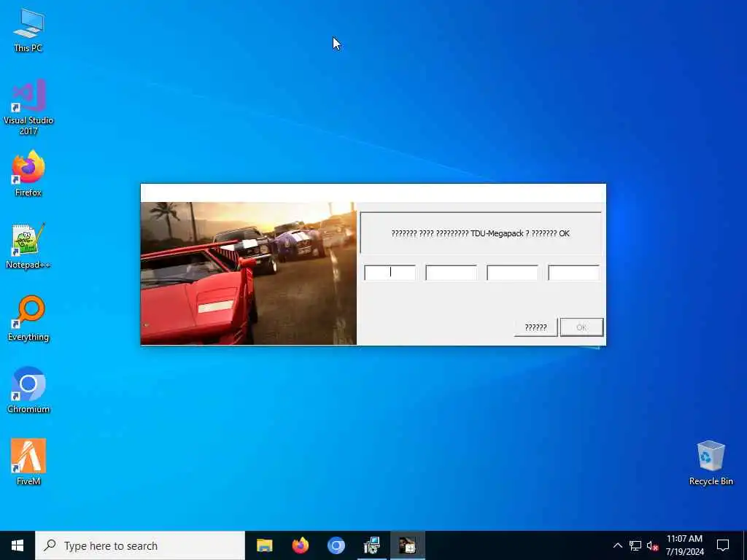Click the first serial key field
The image size is (747, 560).
[390, 273]
